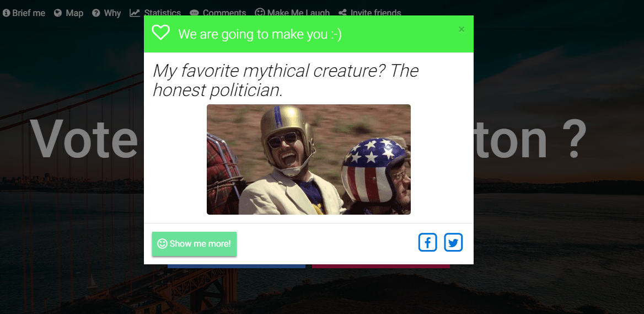Select Make Me Laugh in top menu
644x314 pixels.
(x=292, y=12)
